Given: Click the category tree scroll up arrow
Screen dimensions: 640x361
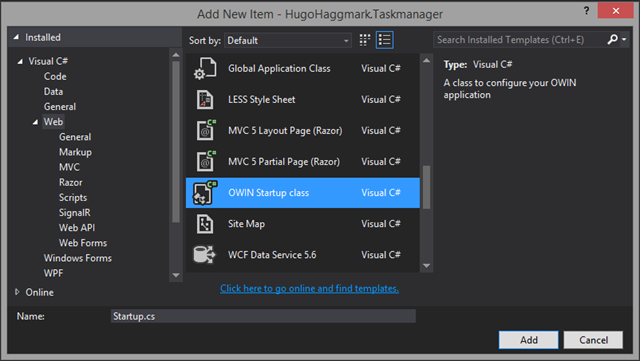Looking at the screenshot, I should click(176, 55).
